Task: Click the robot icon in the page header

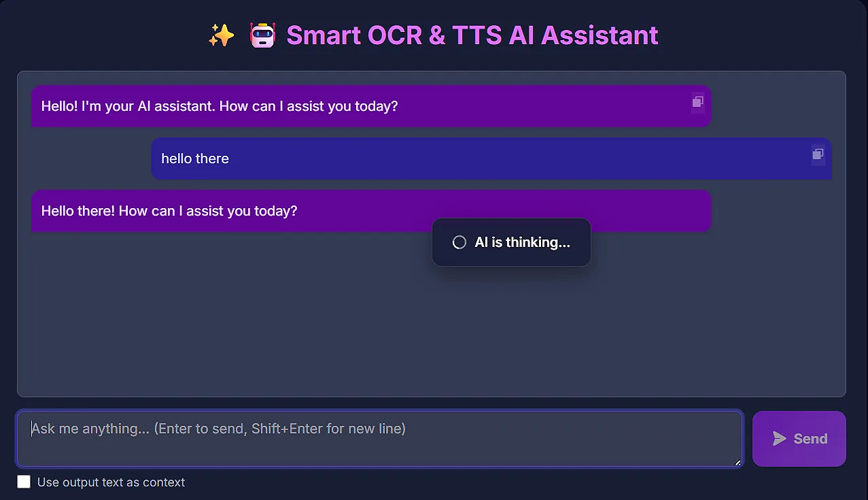Action: coord(262,34)
